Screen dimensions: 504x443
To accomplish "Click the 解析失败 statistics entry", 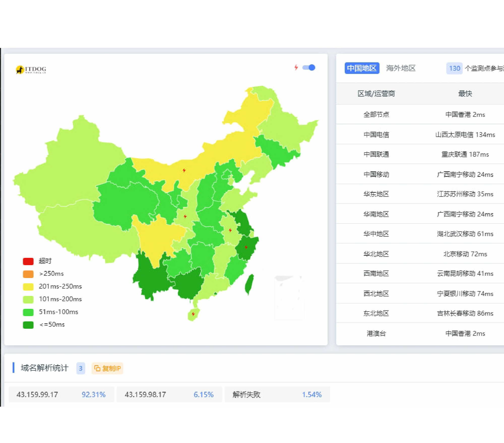I will point(246,395).
